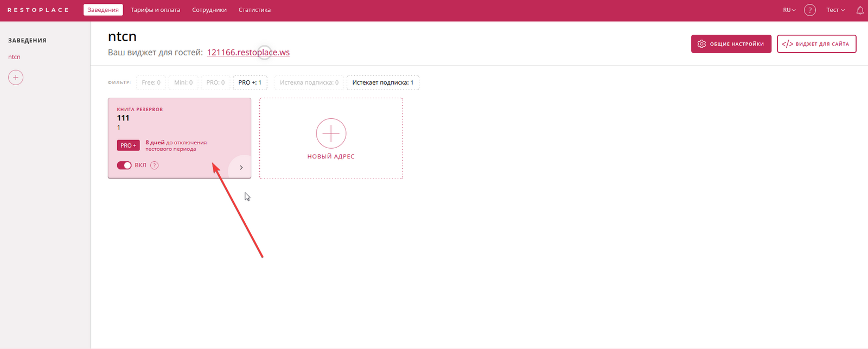Click the PRO+ badge on the card
Viewport: 868px width, 349px height.
pos(128,145)
